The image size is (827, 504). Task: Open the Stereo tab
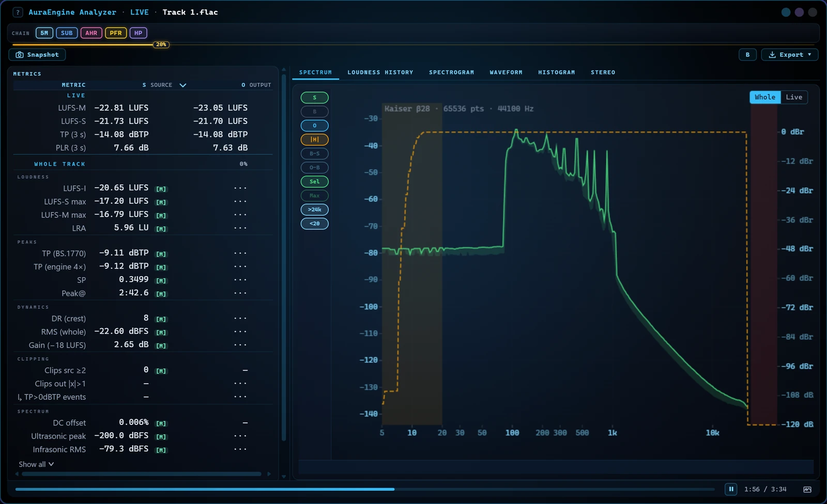603,72
